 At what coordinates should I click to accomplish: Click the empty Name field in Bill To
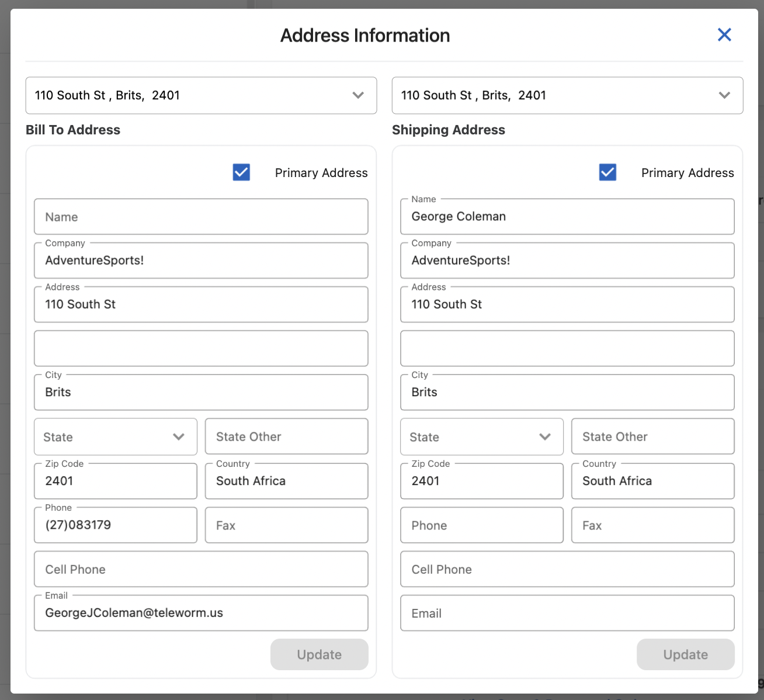point(201,217)
